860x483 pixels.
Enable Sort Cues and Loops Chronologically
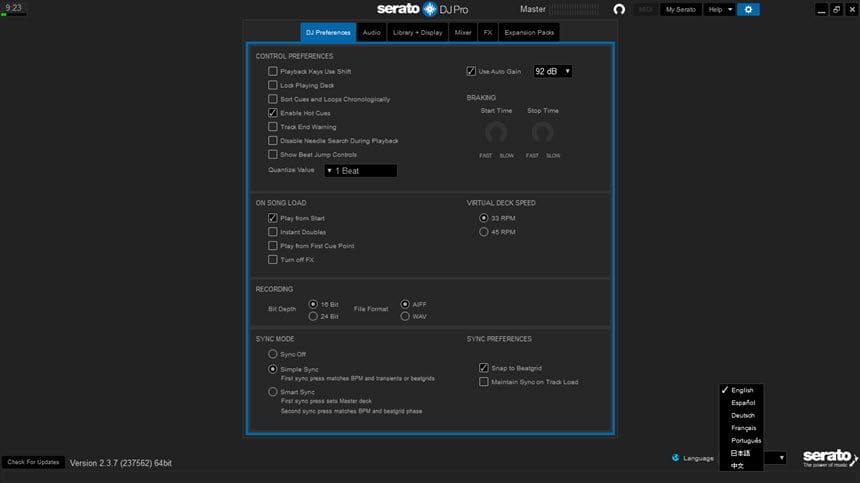273,99
